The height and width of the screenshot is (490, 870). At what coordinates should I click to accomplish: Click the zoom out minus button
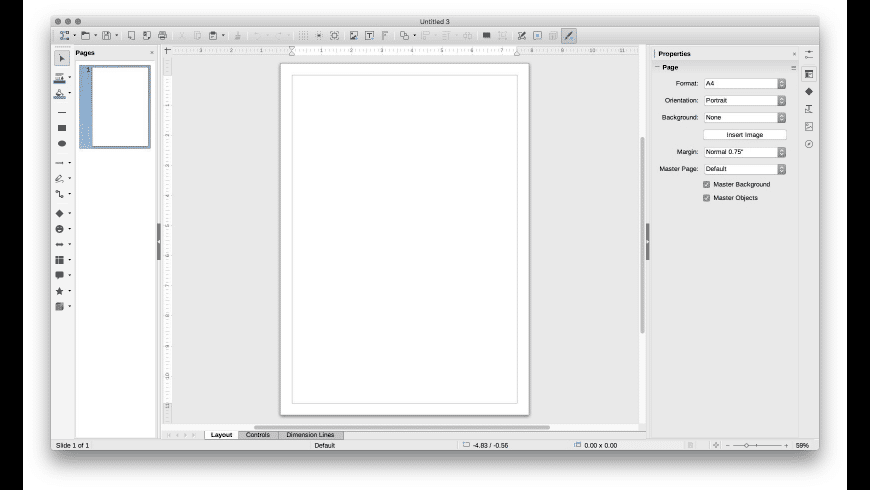pos(728,446)
